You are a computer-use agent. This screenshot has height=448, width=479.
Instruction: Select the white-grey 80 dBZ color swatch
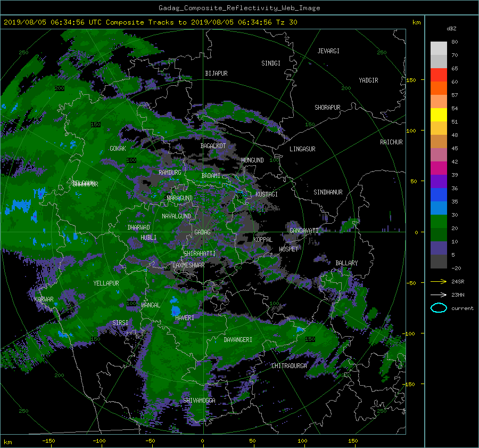(x=439, y=48)
